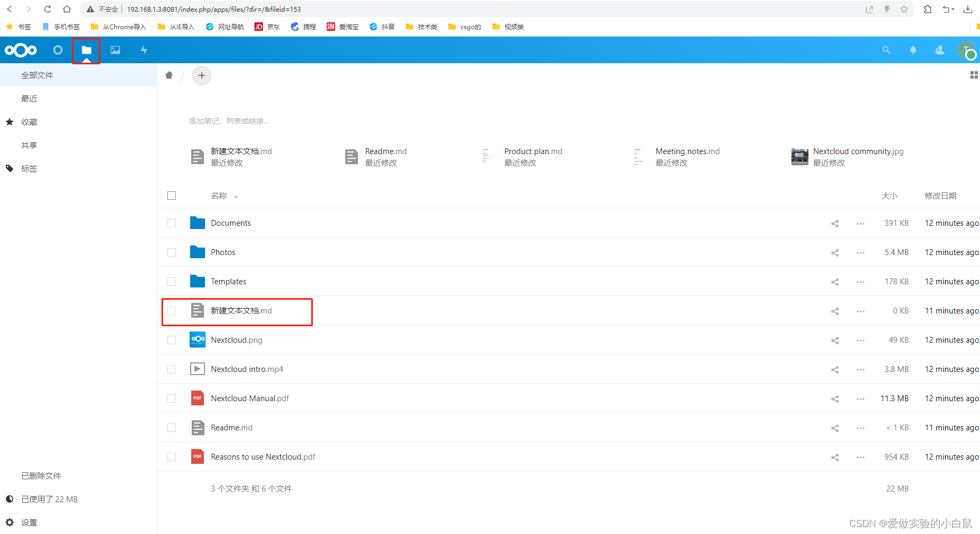Check the Readme.md row checkbox

[x=172, y=428]
